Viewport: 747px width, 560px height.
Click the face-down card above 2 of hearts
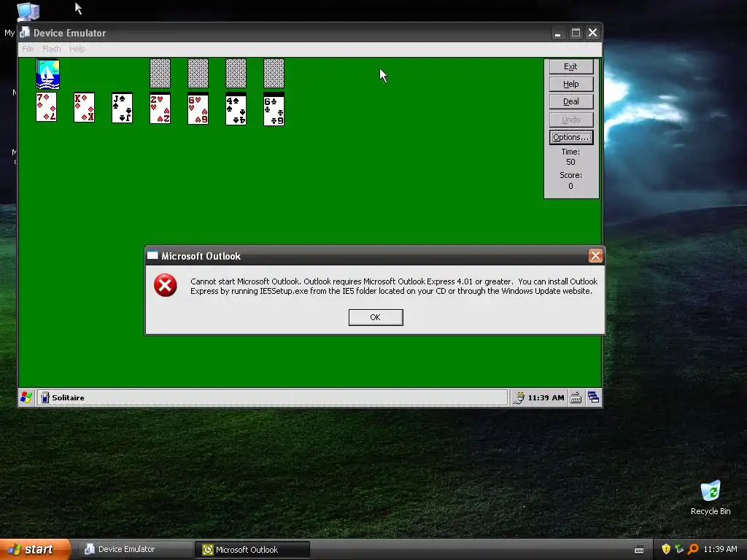160,73
